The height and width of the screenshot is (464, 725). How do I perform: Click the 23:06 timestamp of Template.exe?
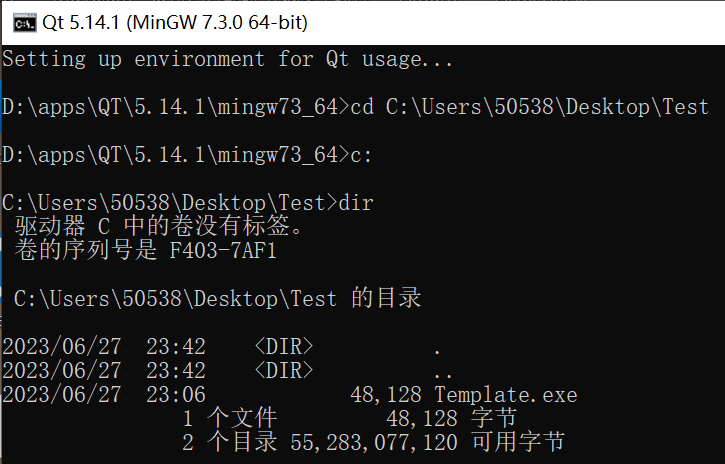click(x=176, y=395)
